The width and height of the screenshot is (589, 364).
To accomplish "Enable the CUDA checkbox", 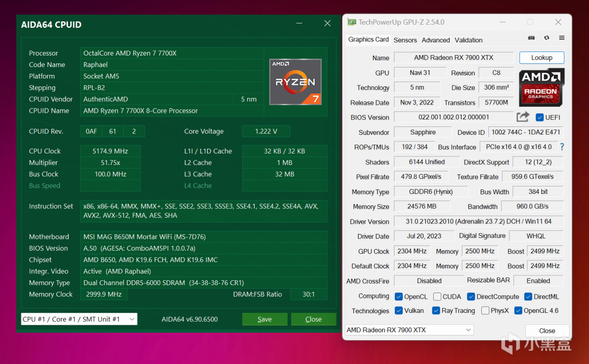I will point(437,297).
